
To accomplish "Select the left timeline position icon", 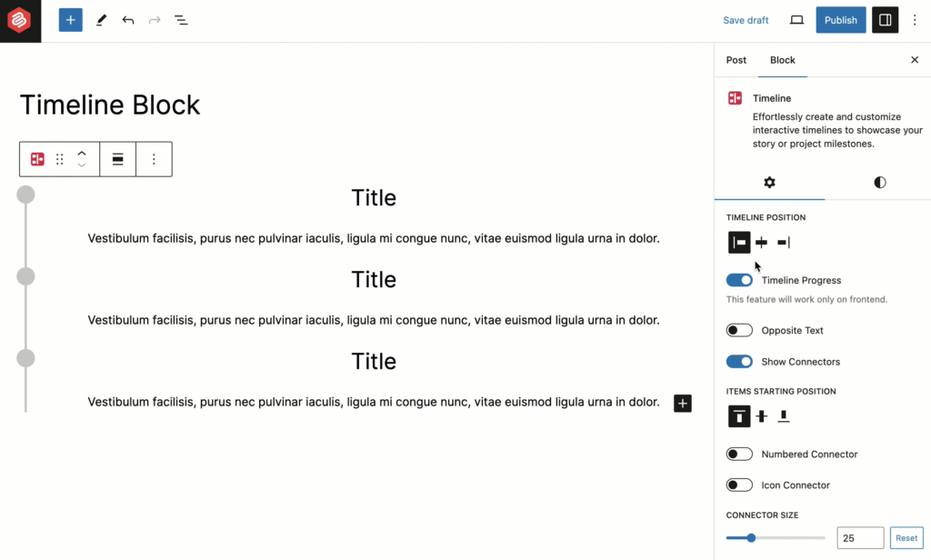I will pos(739,242).
